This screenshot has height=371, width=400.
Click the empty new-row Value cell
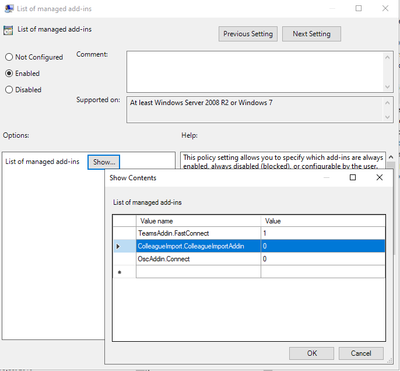[323, 272]
